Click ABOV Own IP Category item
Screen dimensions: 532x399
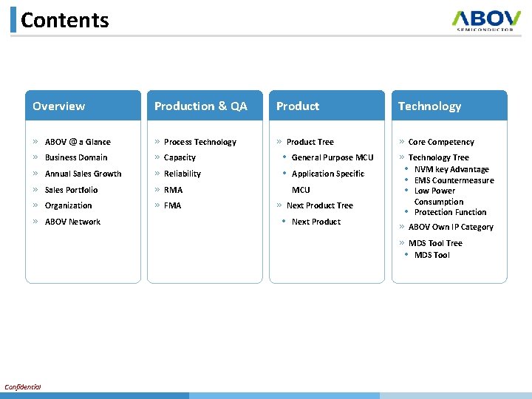point(451,227)
